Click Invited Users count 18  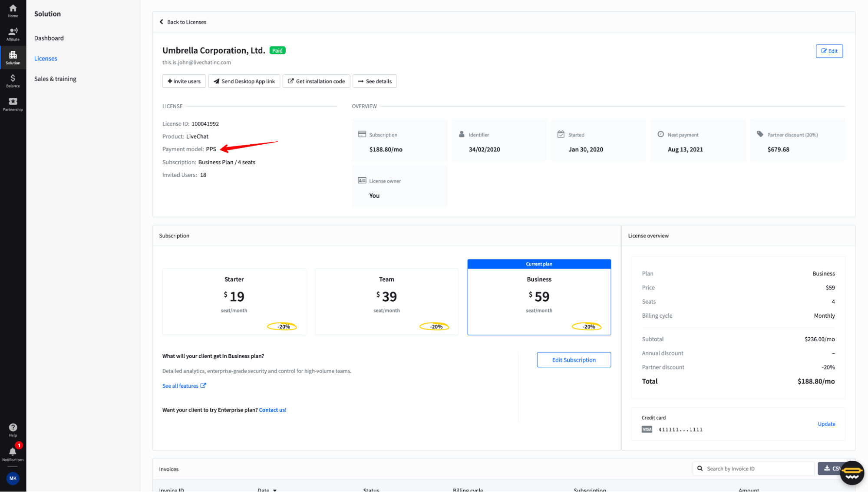pyautogui.click(x=203, y=175)
